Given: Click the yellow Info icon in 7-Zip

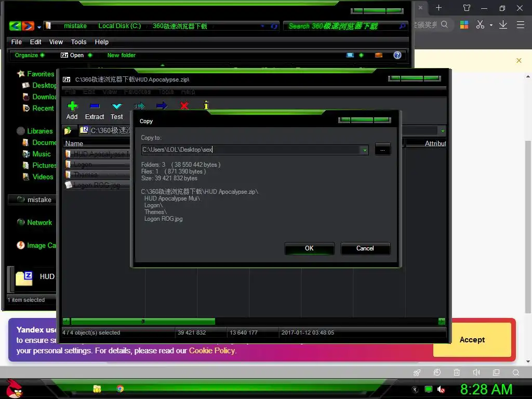Looking at the screenshot, I should tap(206, 105).
